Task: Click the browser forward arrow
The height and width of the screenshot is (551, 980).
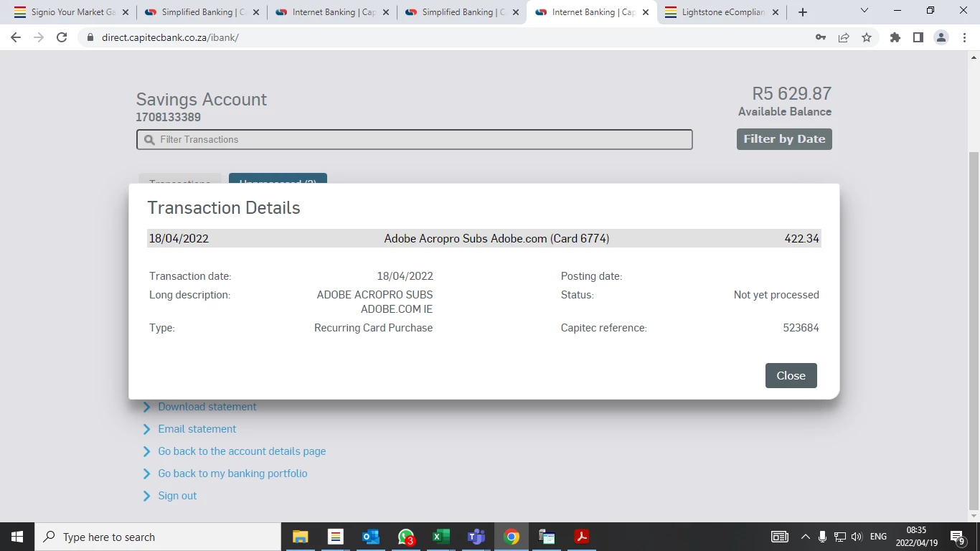Action: coord(39,37)
